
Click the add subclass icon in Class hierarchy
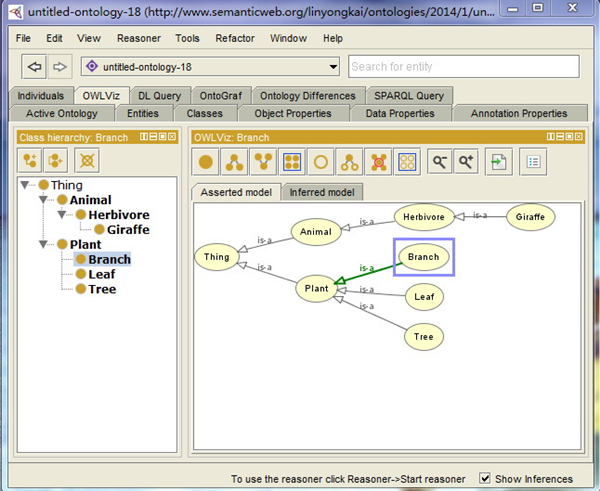coord(32,160)
